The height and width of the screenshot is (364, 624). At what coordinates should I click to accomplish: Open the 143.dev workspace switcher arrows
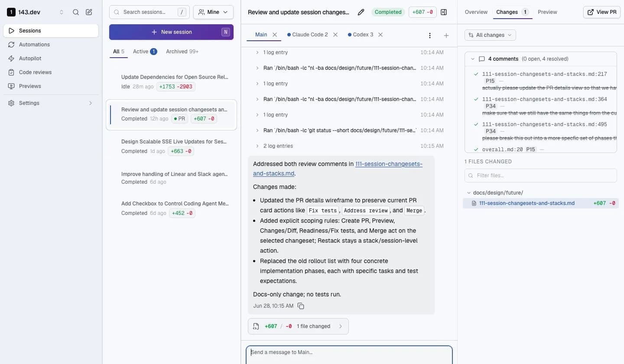pyautogui.click(x=62, y=12)
